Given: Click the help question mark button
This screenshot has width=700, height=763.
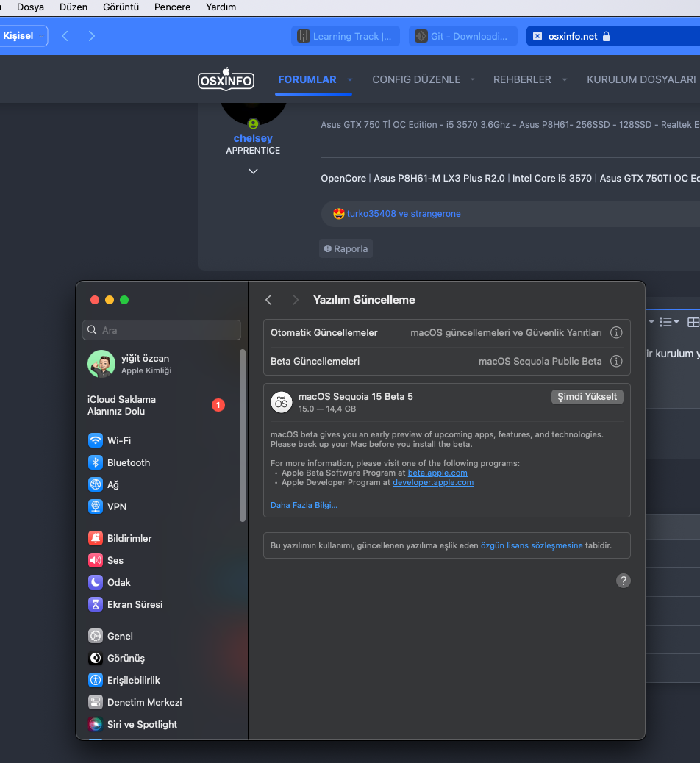Looking at the screenshot, I should (623, 581).
